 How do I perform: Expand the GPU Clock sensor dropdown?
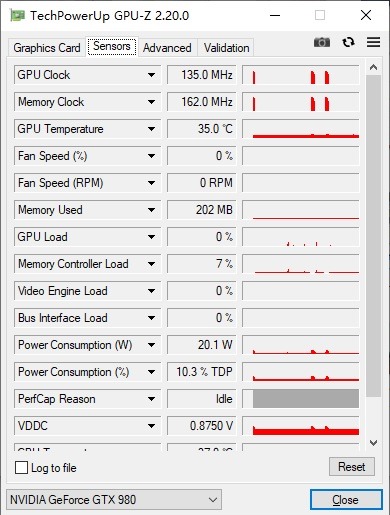(x=151, y=75)
